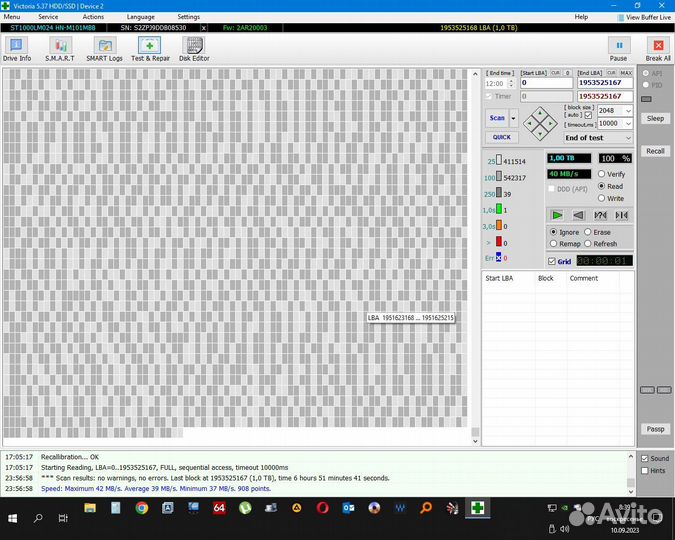The height and width of the screenshot is (540, 675).
Task: Open the S.M.A.R.T panel
Action: (x=60, y=50)
